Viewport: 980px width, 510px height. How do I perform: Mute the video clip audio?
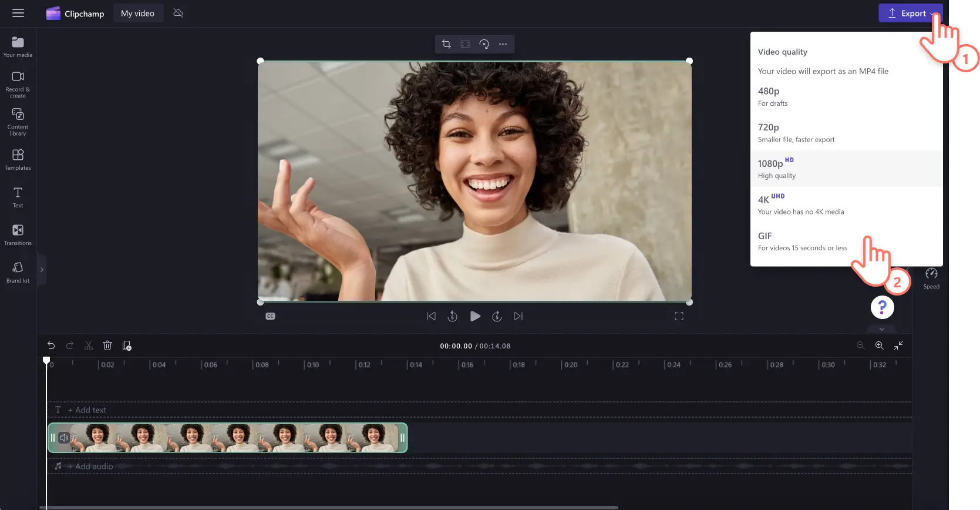pyautogui.click(x=64, y=438)
